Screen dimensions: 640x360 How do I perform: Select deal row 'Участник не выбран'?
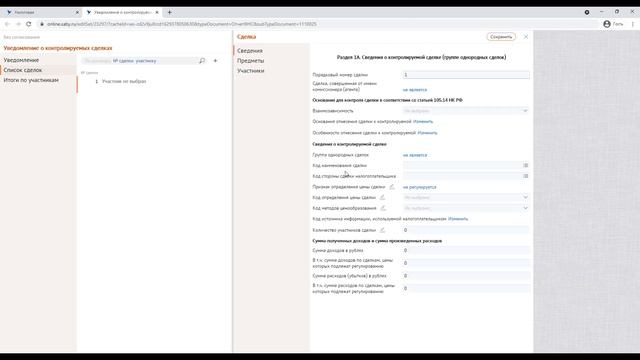pyautogui.click(x=124, y=81)
